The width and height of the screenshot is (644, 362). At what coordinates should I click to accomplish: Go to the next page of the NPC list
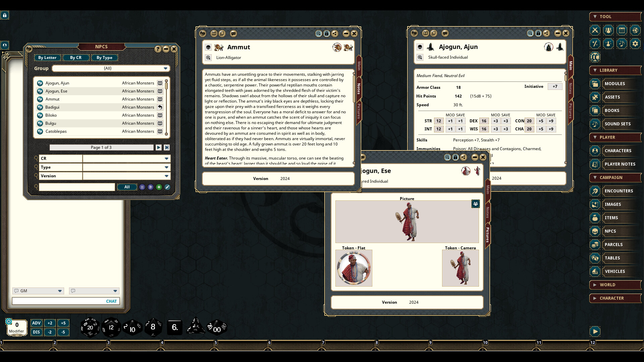point(159,147)
